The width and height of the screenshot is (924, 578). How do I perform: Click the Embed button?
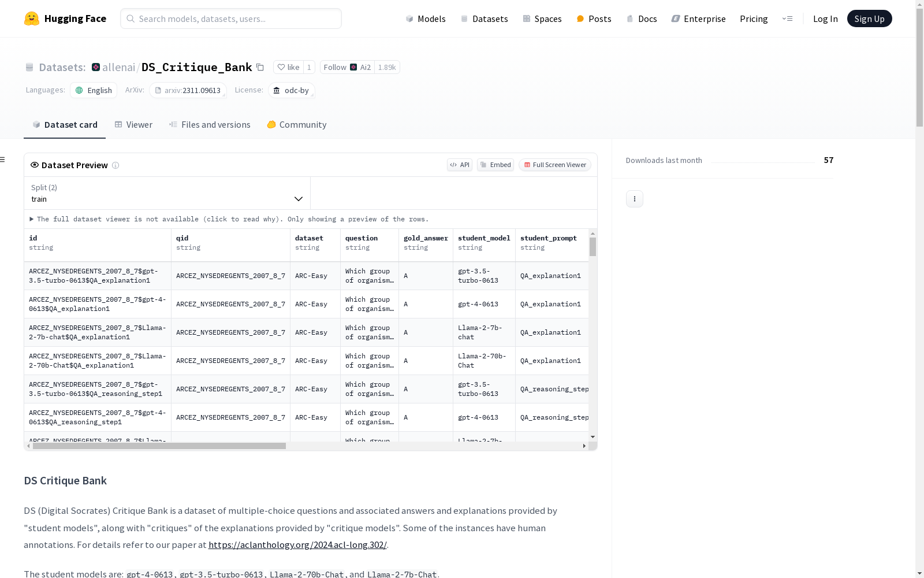coord(495,165)
